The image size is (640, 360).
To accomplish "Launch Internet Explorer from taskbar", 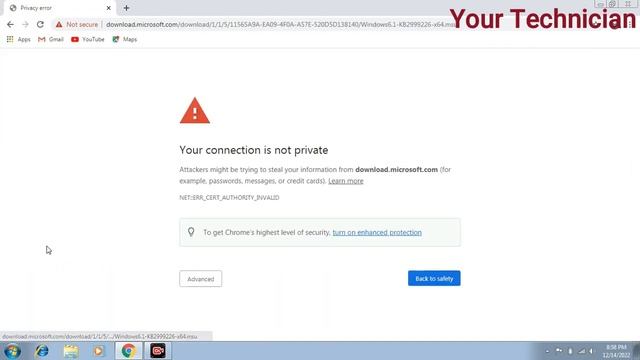I will (x=42, y=351).
